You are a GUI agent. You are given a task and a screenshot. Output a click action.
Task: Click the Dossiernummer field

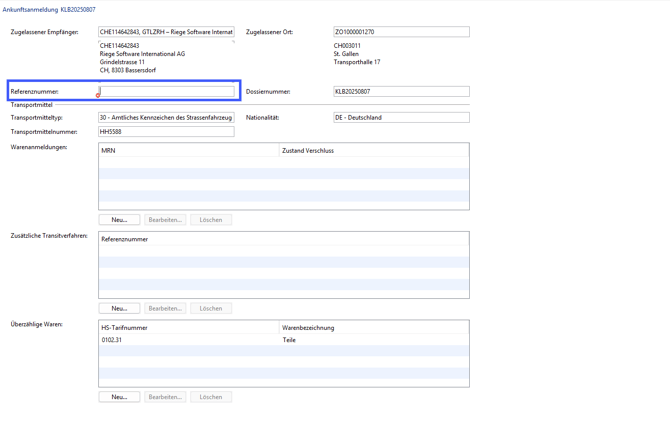tap(401, 91)
